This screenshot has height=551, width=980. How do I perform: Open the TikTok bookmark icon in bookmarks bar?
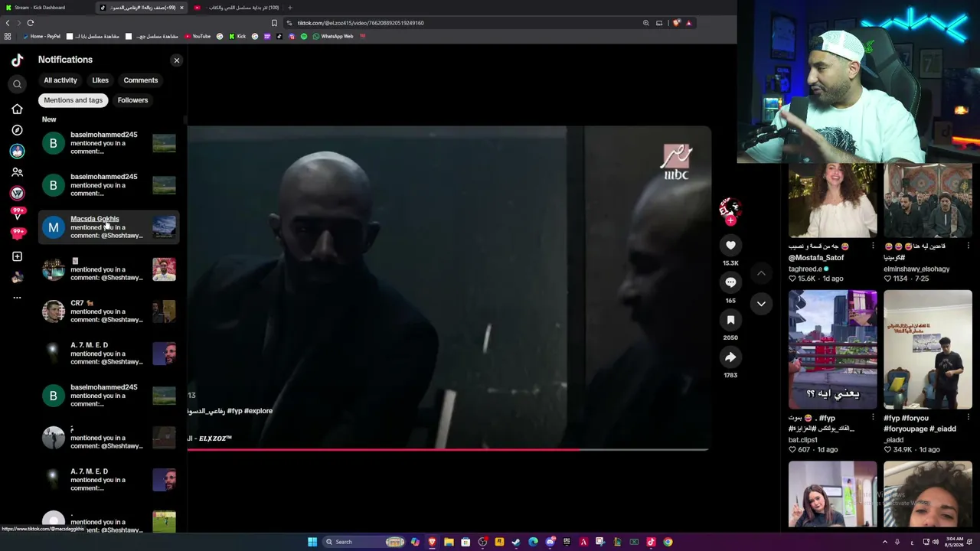pyautogui.click(x=279, y=36)
